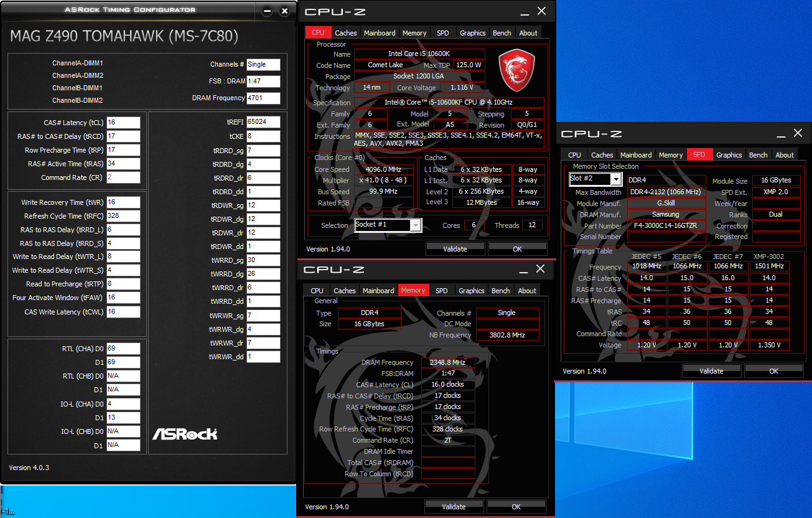Show About tab in the CPU-Z CPU window

(528, 33)
